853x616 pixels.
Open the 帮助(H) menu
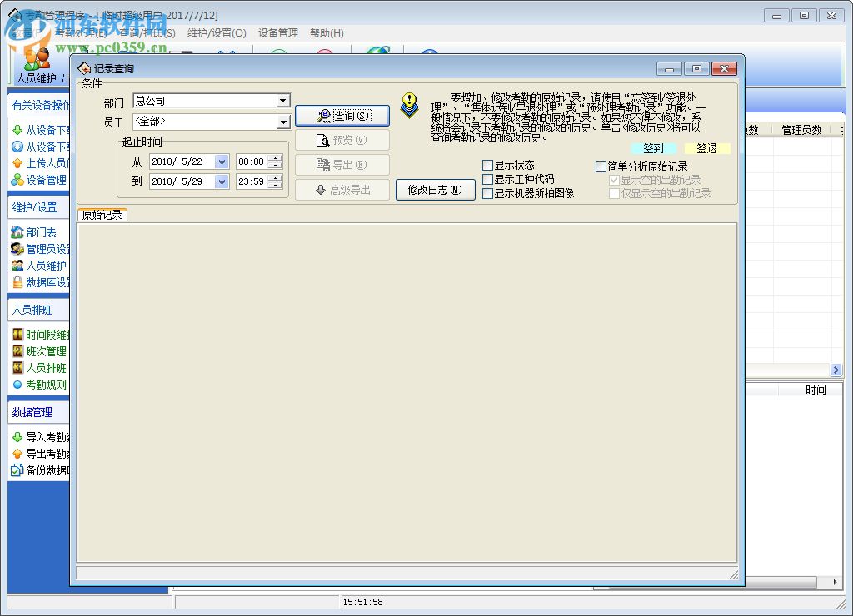coord(327,33)
